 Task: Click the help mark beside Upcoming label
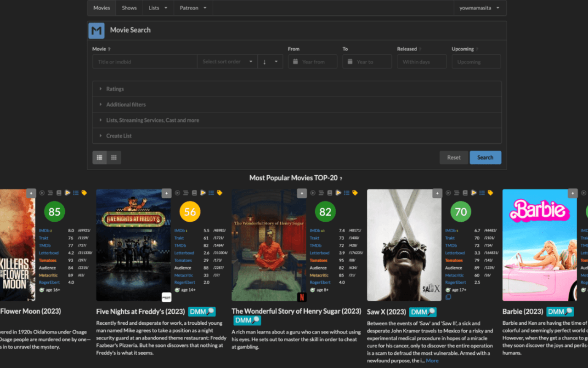point(477,49)
